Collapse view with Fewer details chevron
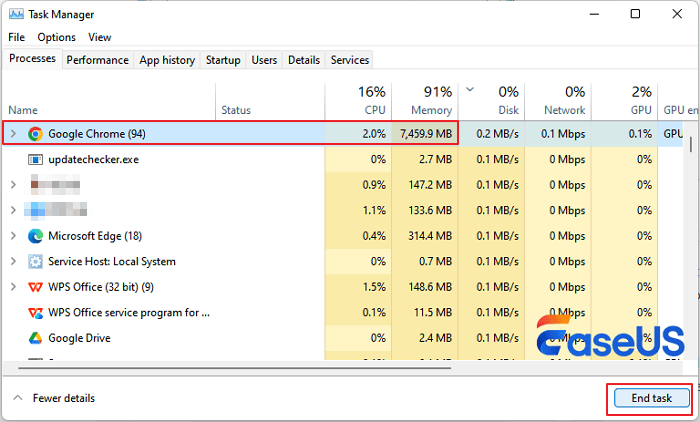 17,397
